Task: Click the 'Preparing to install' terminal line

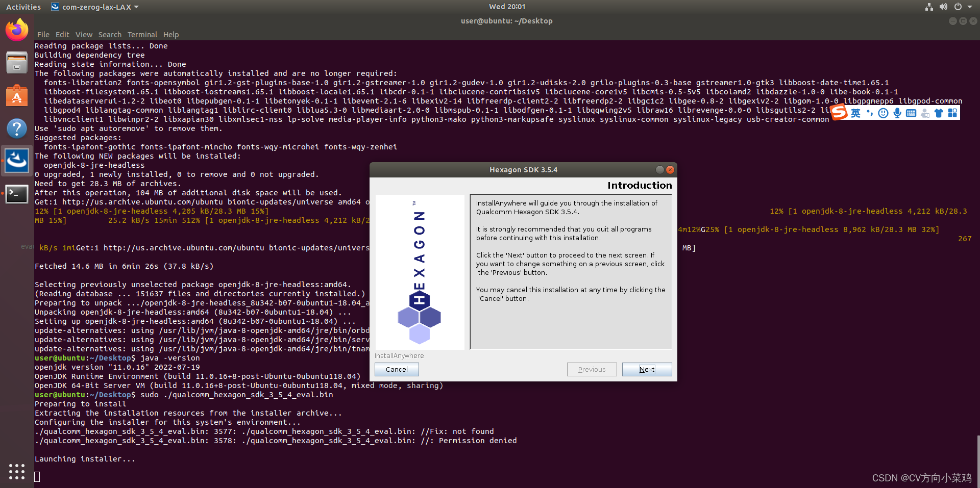Action: point(80,404)
